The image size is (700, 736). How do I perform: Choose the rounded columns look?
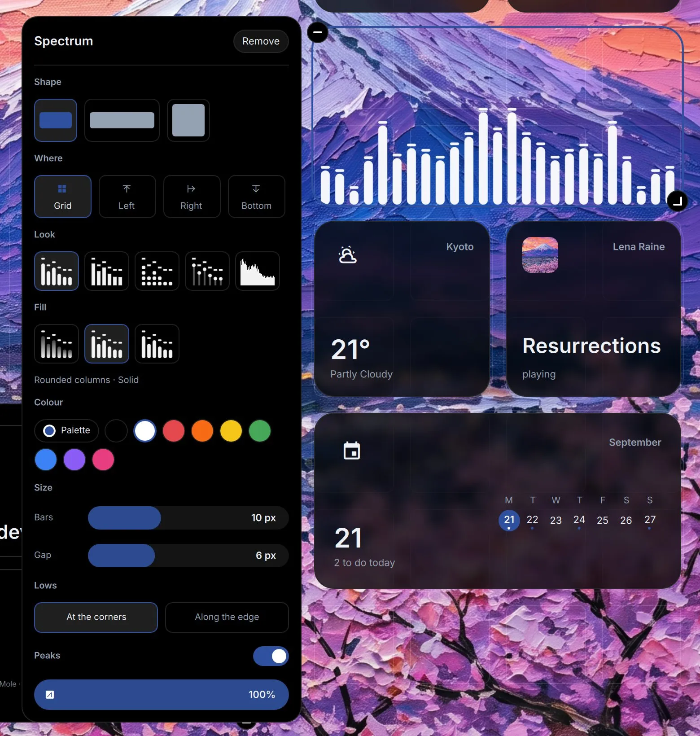(x=57, y=271)
